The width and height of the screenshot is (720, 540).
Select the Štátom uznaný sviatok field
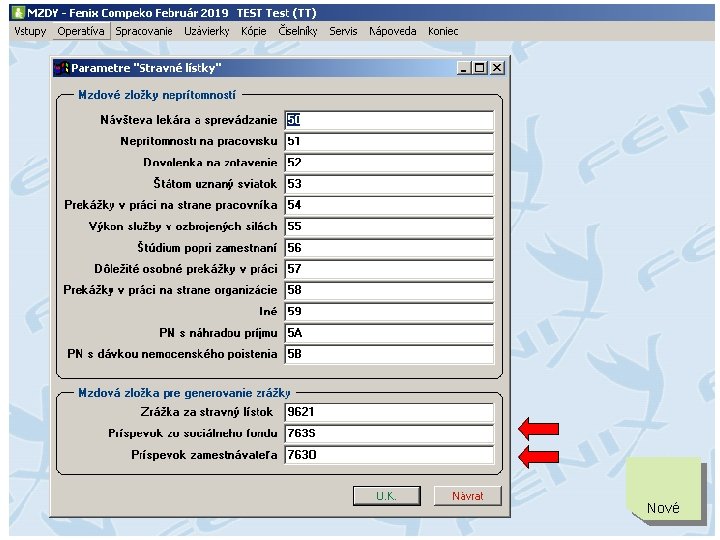[x=389, y=184]
